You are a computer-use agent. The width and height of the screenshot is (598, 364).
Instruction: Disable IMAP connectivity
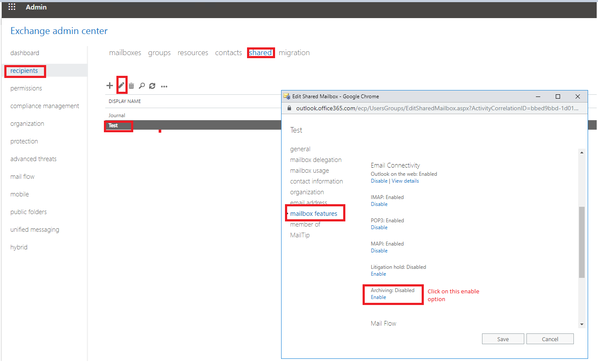click(x=379, y=204)
